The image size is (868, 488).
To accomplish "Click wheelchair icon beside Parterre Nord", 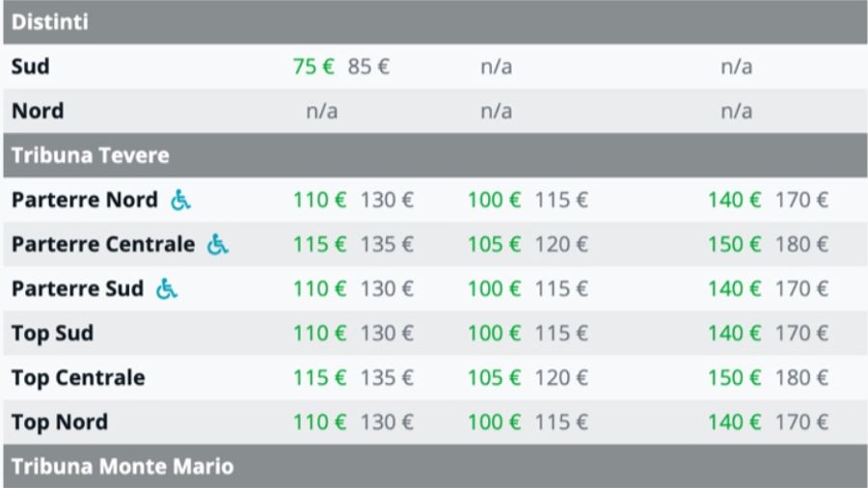I will 181,200.
